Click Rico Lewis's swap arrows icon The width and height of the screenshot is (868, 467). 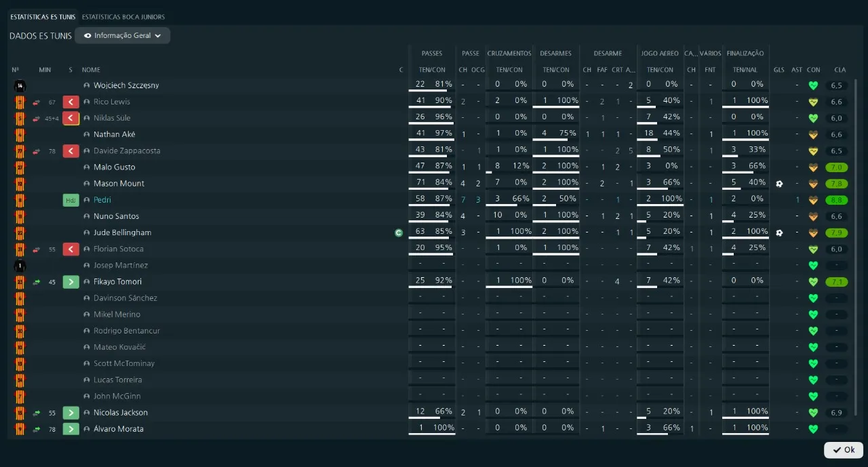pyautogui.click(x=37, y=102)
